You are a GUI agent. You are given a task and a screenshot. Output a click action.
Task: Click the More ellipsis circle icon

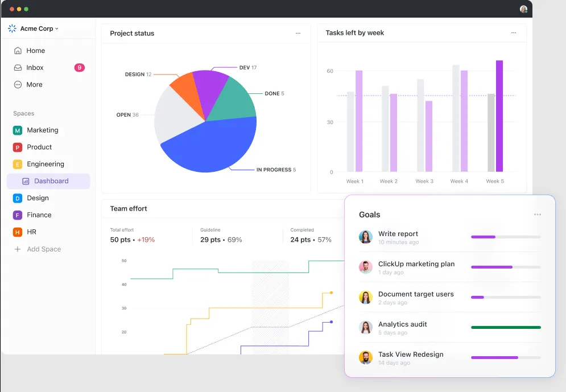(18, 84)
